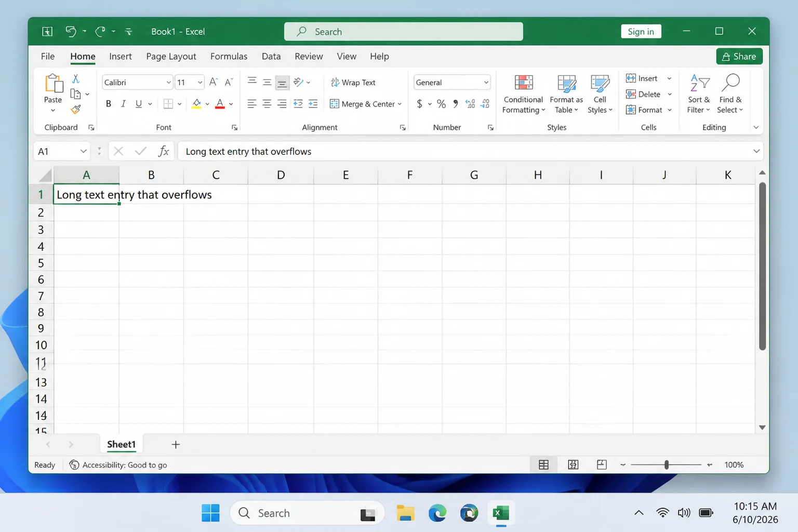
Task: Add a new sheet with plus button
Action: click(x=176, y=444)
